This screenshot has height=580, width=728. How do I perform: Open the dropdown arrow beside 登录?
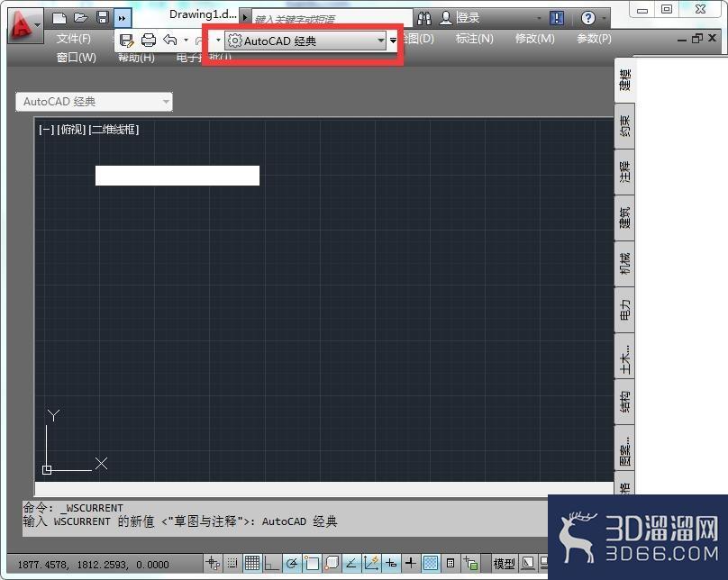click(x=539, y=19)
